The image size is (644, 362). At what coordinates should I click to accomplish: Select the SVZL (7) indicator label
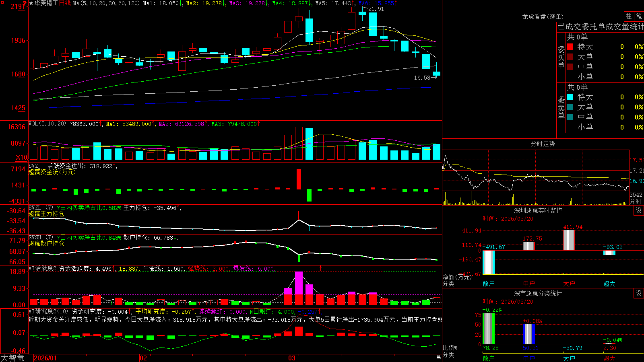tap(41, 208)
